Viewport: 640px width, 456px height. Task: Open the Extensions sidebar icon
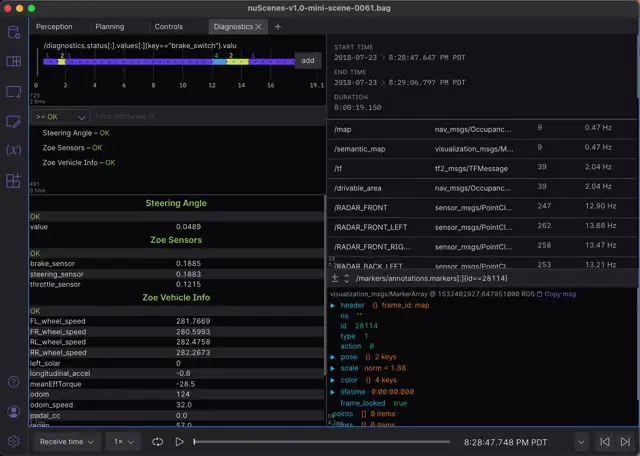[x=13, y=181]
